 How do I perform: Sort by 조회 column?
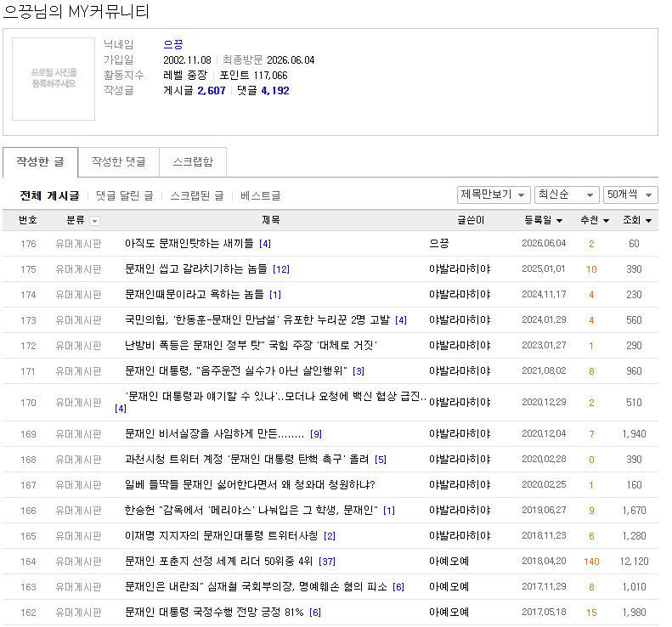coord(637,220)
